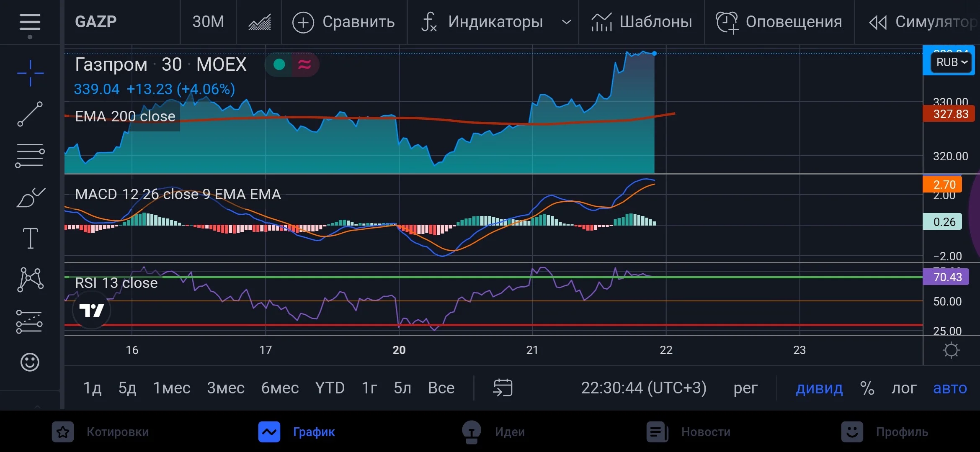Change the 30M timeframe interval

click(208, 22)
